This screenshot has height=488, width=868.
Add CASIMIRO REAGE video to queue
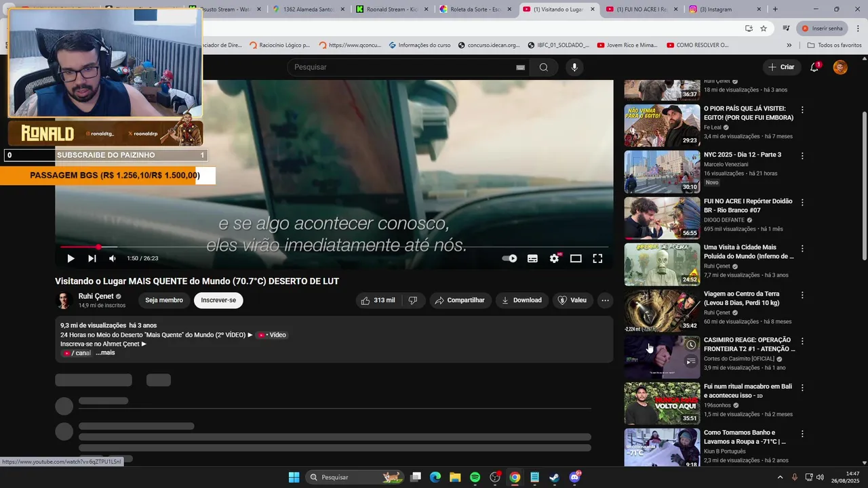[690, 361]
